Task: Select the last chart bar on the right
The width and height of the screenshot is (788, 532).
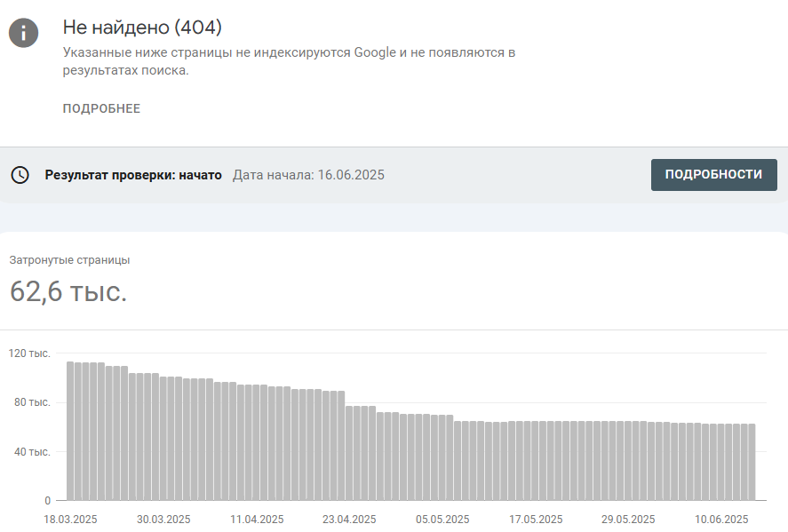Action: click(x=752, y=462)
